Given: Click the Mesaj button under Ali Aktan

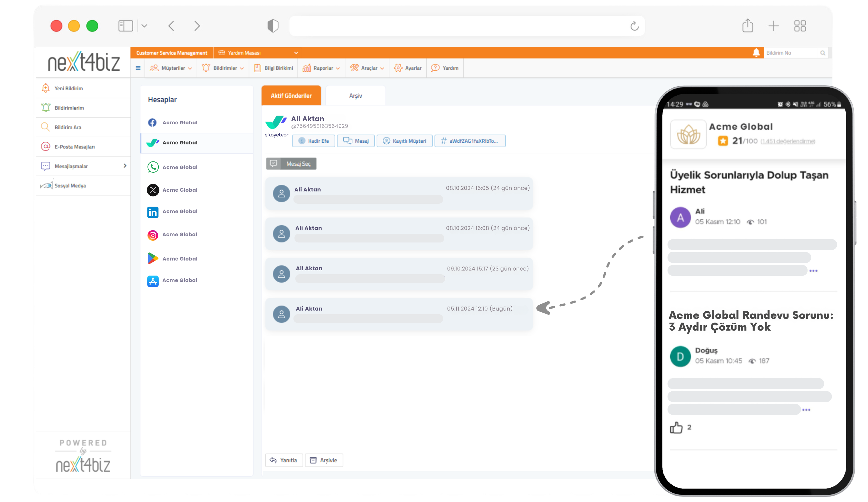Looking at the screenshot, I should 355,141.
